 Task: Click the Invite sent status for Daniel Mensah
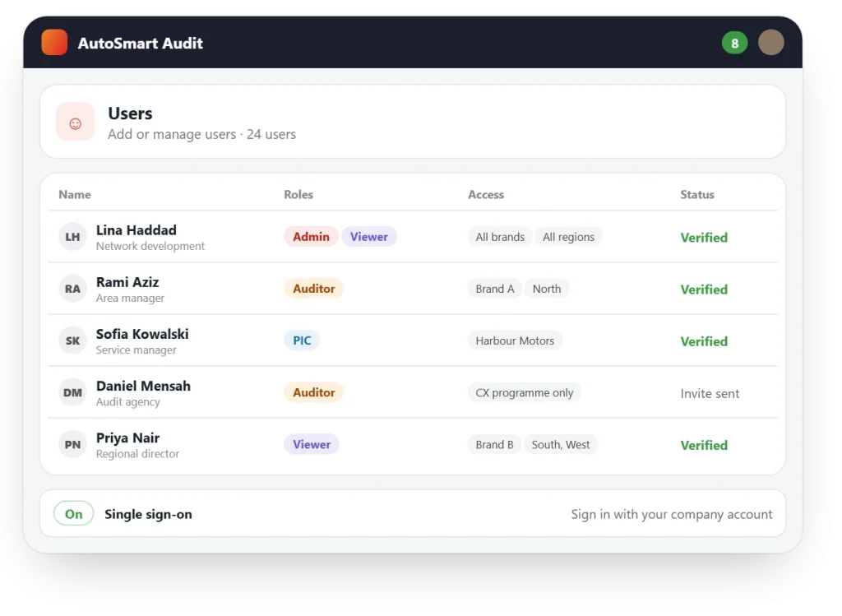[x=710, y=394]
